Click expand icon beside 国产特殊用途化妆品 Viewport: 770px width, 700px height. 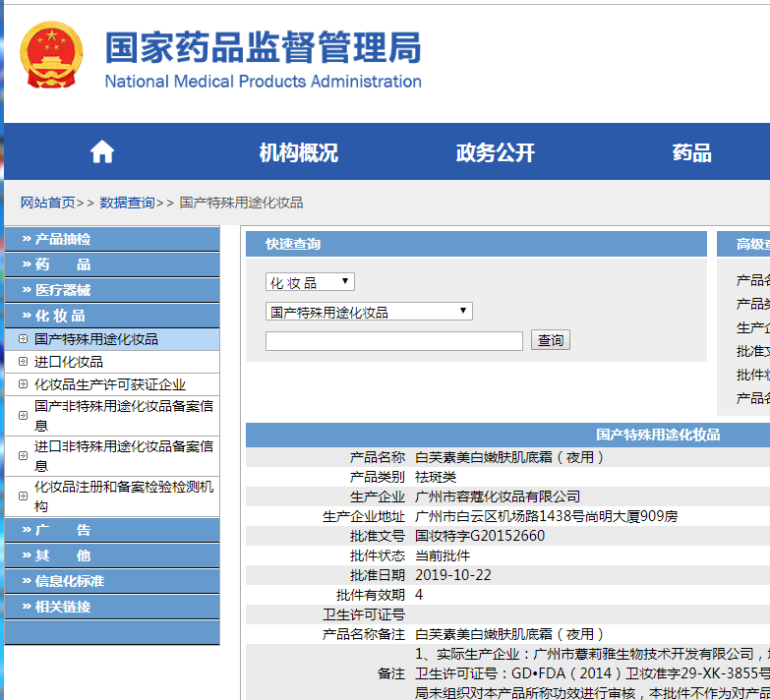(x=23, y=339)
